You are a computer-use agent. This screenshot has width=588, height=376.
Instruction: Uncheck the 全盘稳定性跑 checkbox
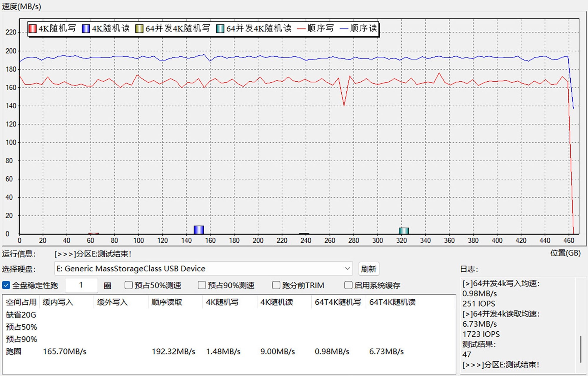[6, 285]
